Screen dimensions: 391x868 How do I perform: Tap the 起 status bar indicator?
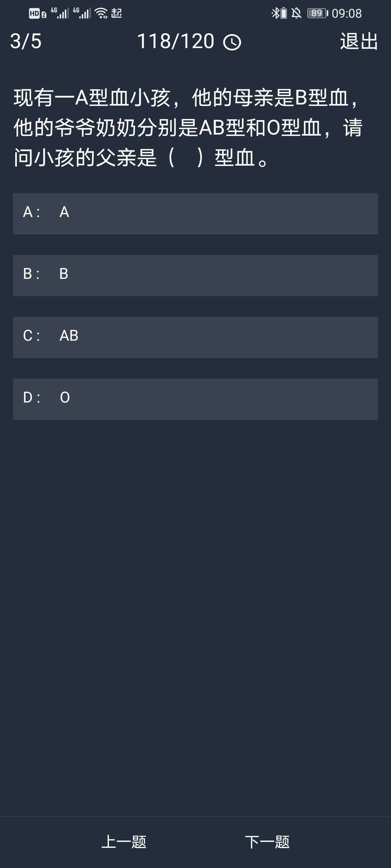click(x=117, y=13)
